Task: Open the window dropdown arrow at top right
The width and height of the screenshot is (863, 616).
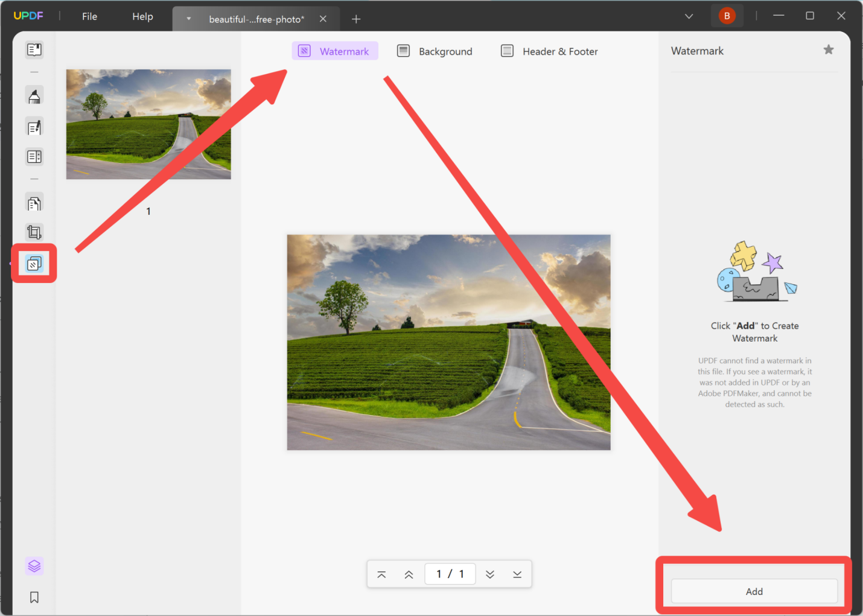Action: 689,16
